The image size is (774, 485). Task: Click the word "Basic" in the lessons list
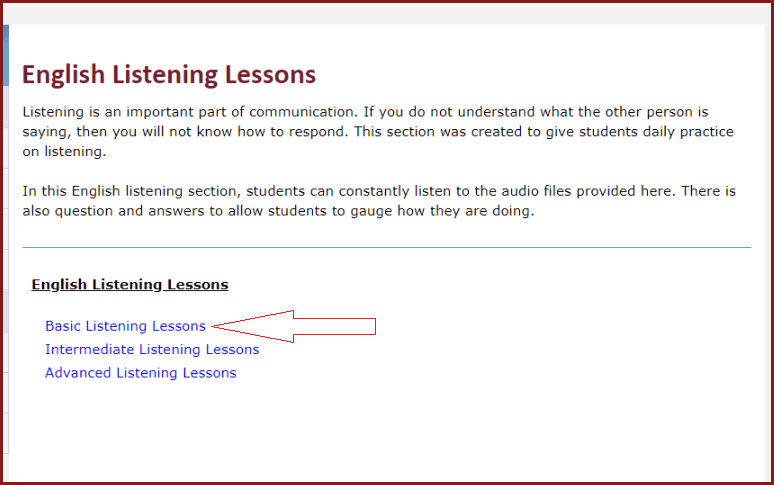pos(63,326)
